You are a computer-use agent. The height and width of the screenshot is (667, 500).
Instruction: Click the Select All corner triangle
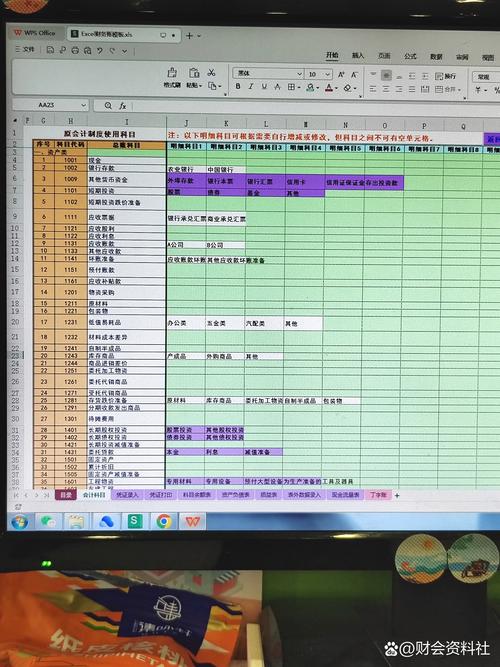pyautogui.click(x=15, y=120)
